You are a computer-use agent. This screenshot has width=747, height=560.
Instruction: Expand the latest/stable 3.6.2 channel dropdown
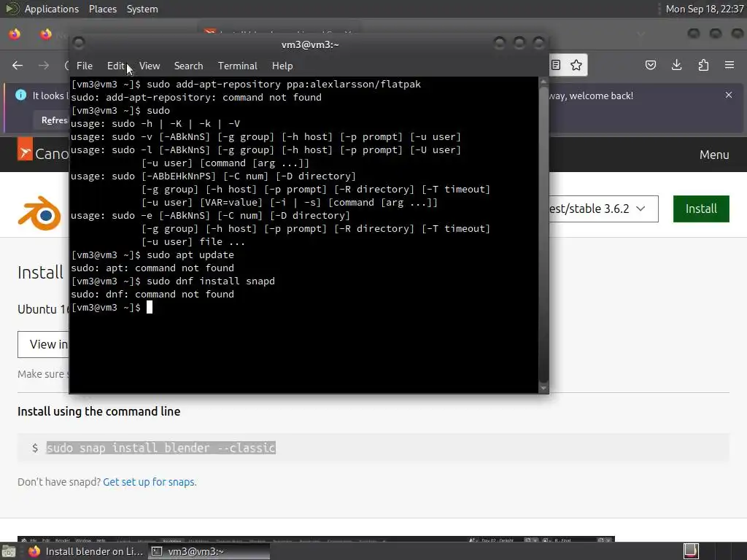click(603, 209)
